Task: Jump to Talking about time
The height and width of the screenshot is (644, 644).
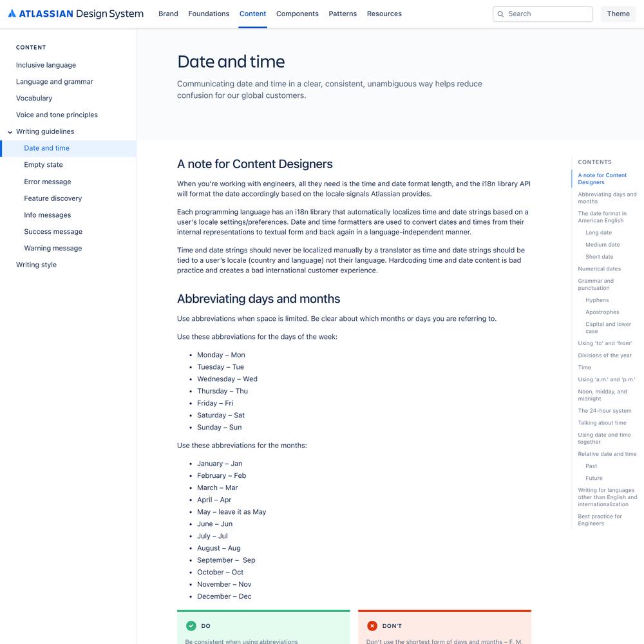Action: (602, 422)
